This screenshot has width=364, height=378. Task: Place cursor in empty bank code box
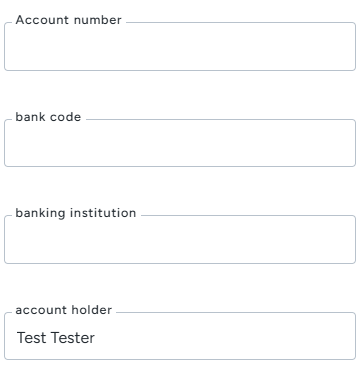(x=180, y=145)
